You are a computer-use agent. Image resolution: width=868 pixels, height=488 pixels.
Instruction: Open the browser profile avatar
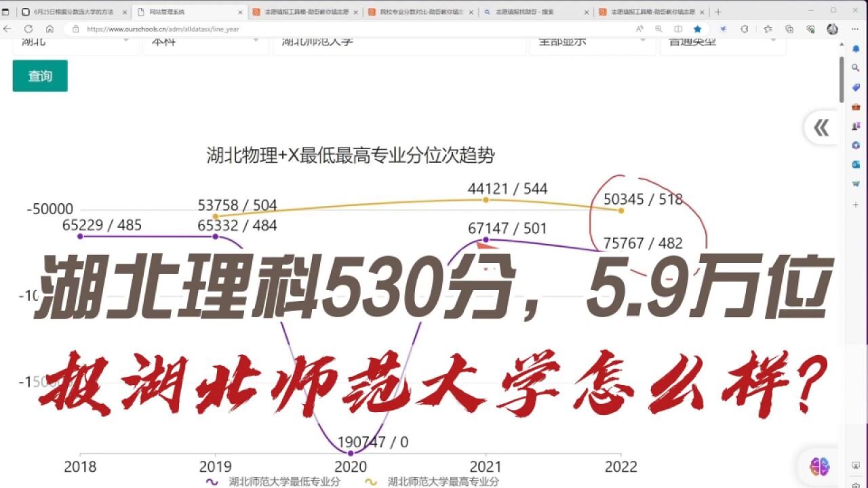pyautogui.click(x=833, y=29)
